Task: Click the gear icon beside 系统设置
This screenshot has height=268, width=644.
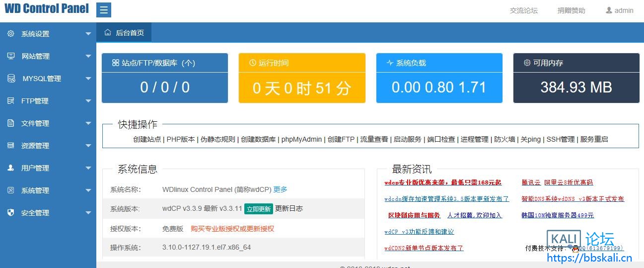Action: point(10,34)
